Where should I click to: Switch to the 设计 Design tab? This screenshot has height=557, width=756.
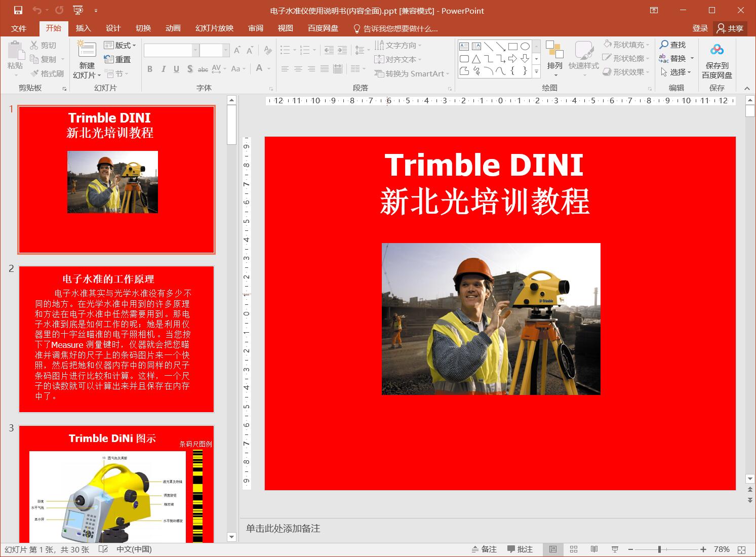(x=113, y=28)
